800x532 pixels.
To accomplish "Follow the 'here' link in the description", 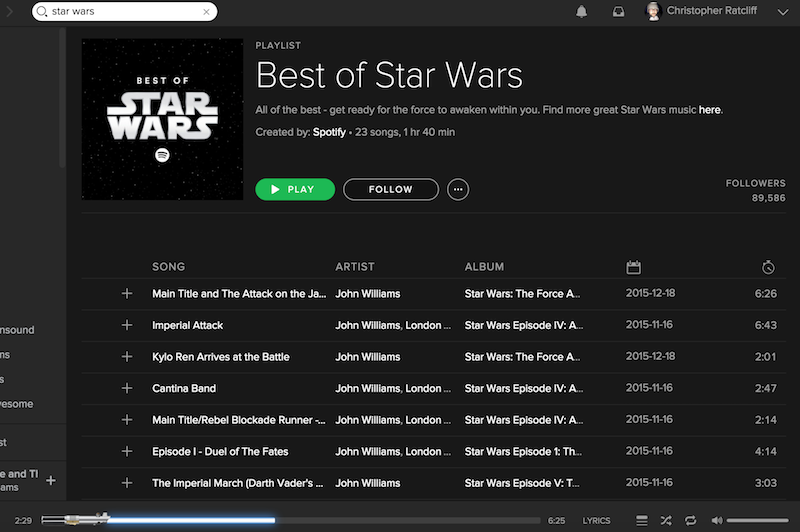I will pyautogui.click(x=710, y=110).
